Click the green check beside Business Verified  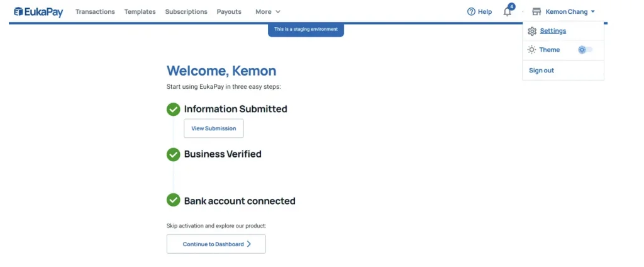tap(174, 155)
